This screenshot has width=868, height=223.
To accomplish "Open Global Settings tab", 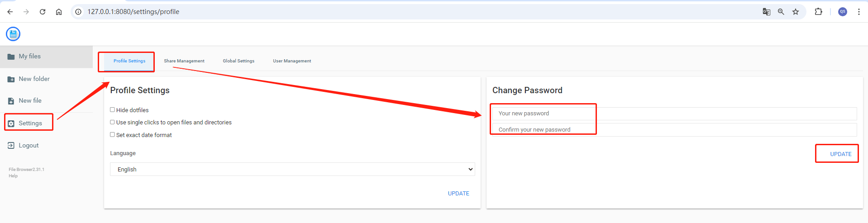I will click(x=238, y=61).
